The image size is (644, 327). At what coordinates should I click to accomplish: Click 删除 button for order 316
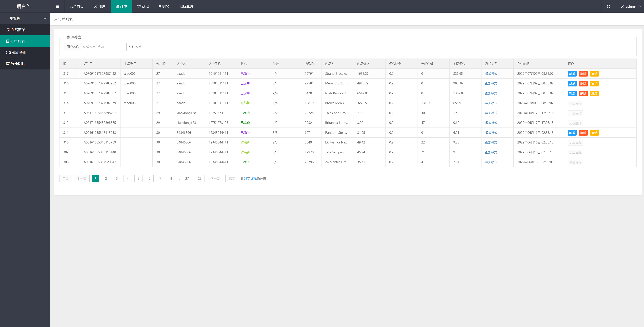pos(583,84)
